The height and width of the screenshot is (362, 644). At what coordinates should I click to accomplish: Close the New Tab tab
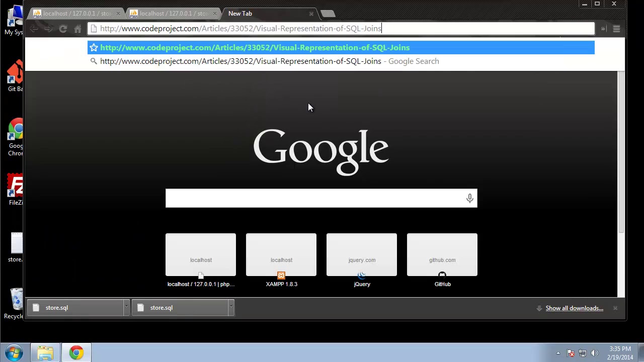[x=311, y=14]
